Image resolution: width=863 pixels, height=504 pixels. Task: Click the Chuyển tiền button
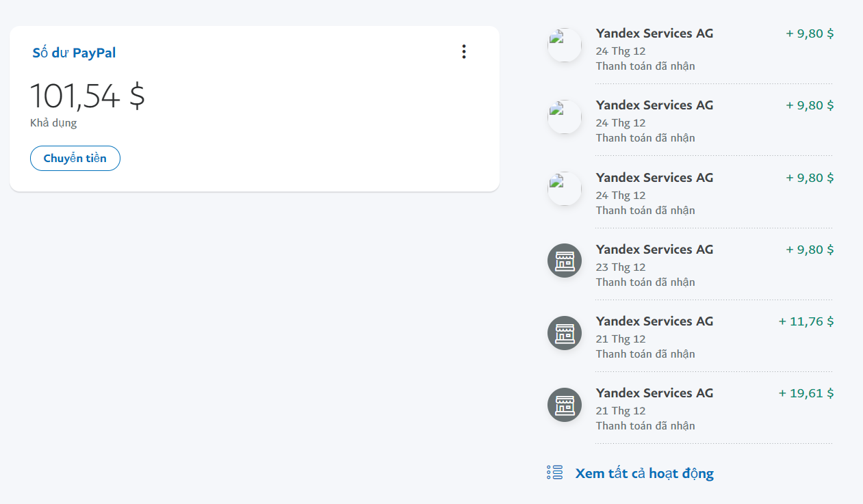click(x=75, y=159)
